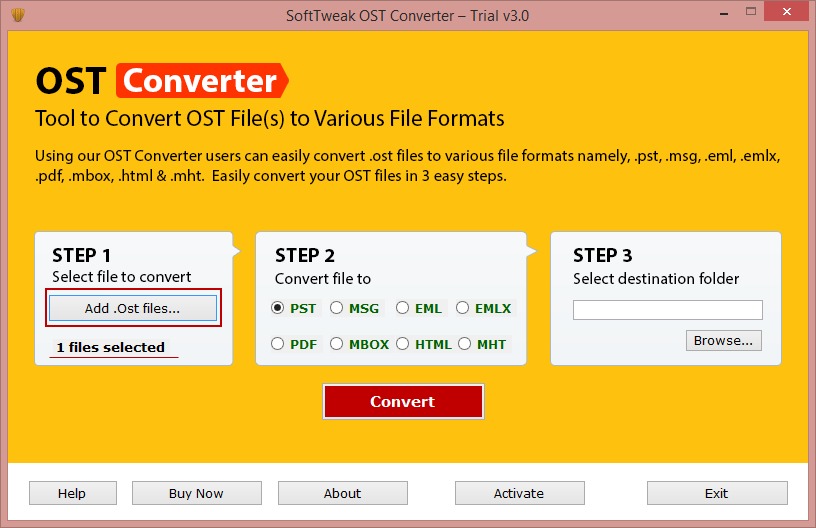Click 'Convert file to' label
The height and width of the screenshot is (528, 816).
click(x=323, y=279)
